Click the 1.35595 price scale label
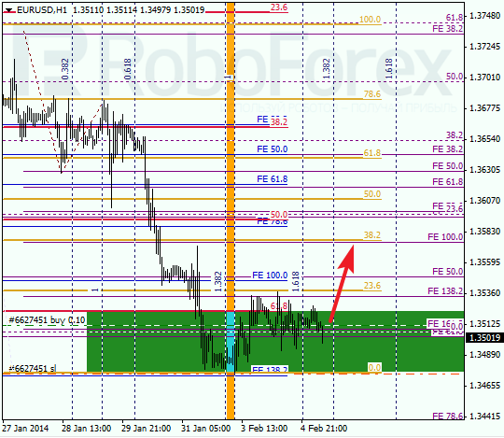 coord(485,262)
